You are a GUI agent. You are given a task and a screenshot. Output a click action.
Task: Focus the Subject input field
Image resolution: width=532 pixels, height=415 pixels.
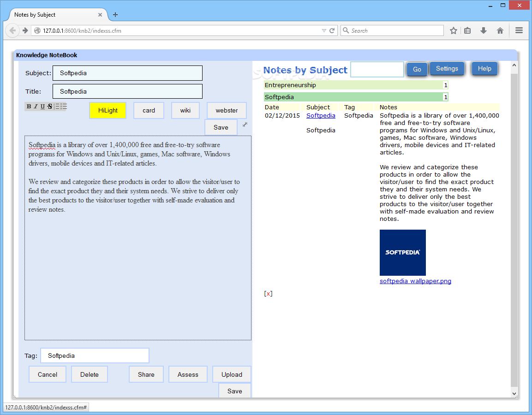pyautogui.click(x=127, y=73)
